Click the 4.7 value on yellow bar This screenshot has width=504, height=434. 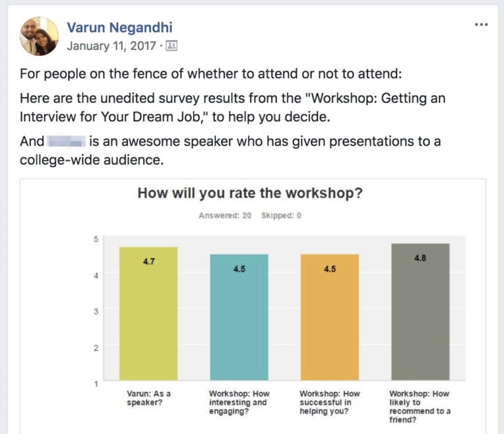[149, 262]
